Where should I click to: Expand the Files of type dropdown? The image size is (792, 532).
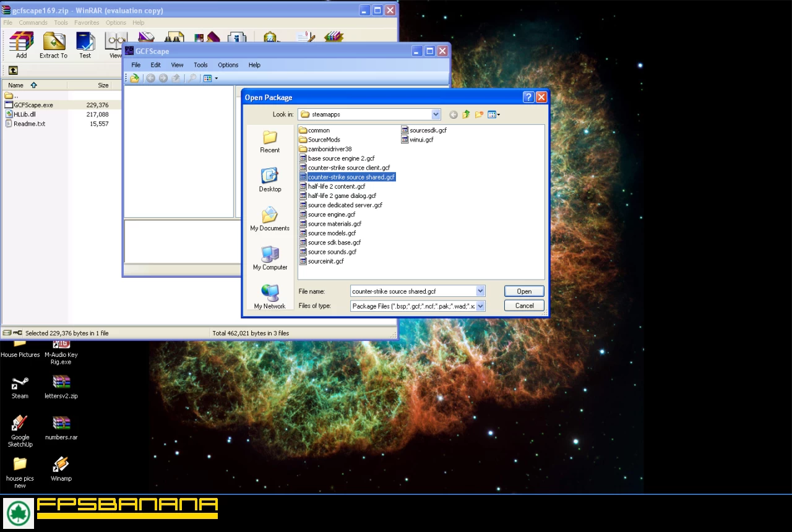(480, 306)
